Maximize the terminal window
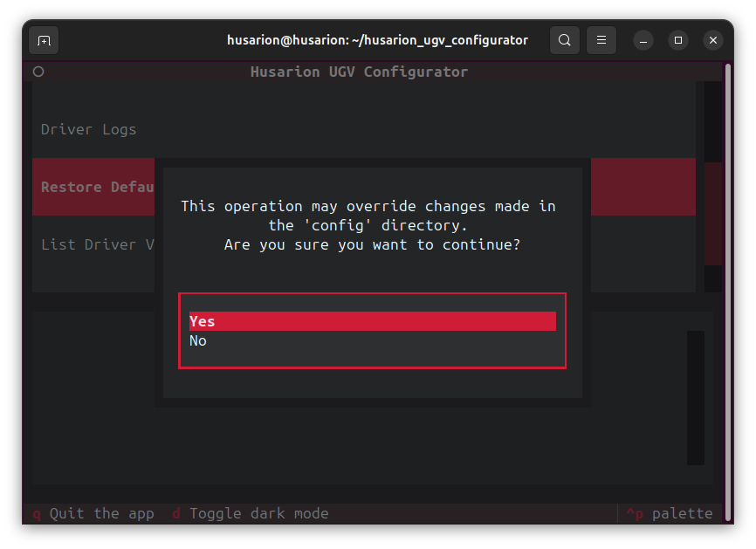The height and width of the screenshot is (549, 756). 678,40
